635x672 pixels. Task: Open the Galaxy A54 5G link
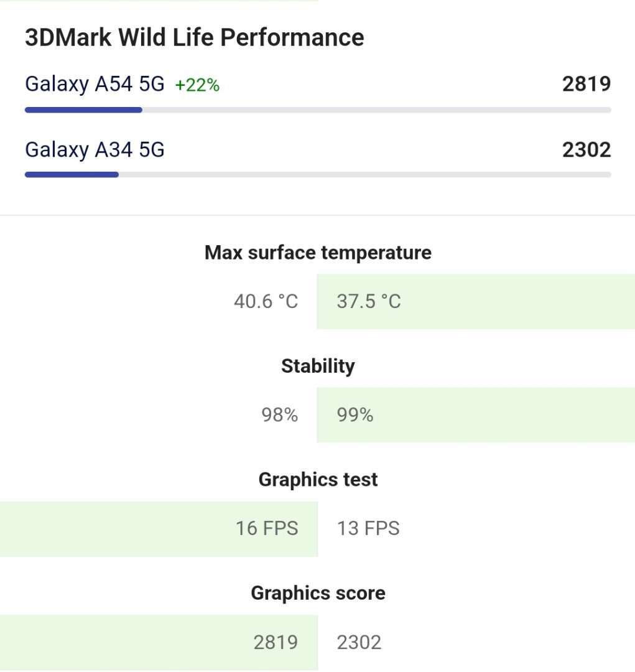point(95,84)
